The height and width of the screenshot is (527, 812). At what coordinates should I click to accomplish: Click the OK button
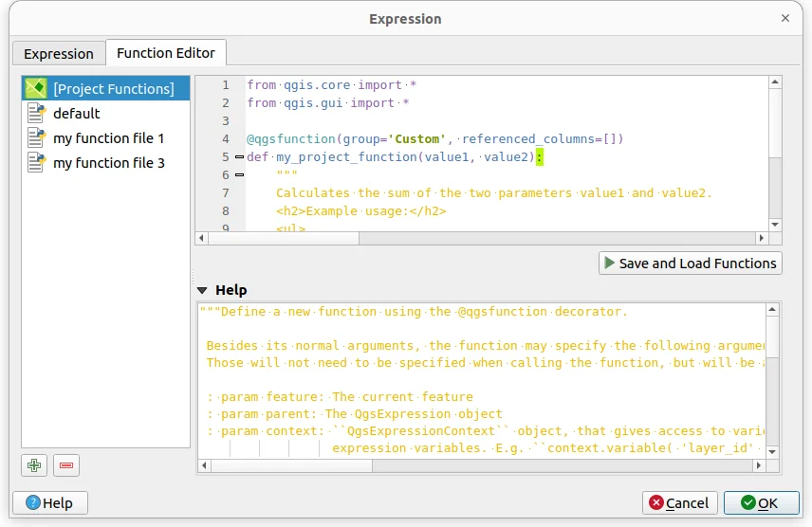tap(761, 502)
